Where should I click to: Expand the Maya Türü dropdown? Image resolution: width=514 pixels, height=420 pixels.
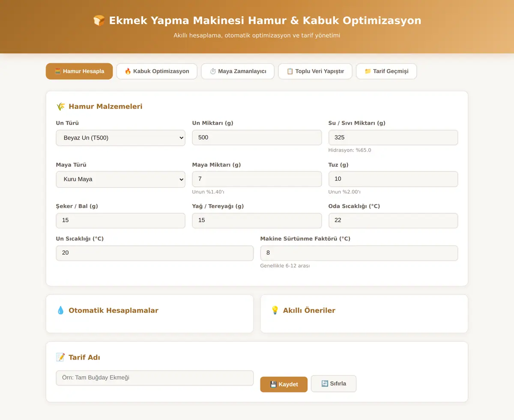click(x=120, y=179)
